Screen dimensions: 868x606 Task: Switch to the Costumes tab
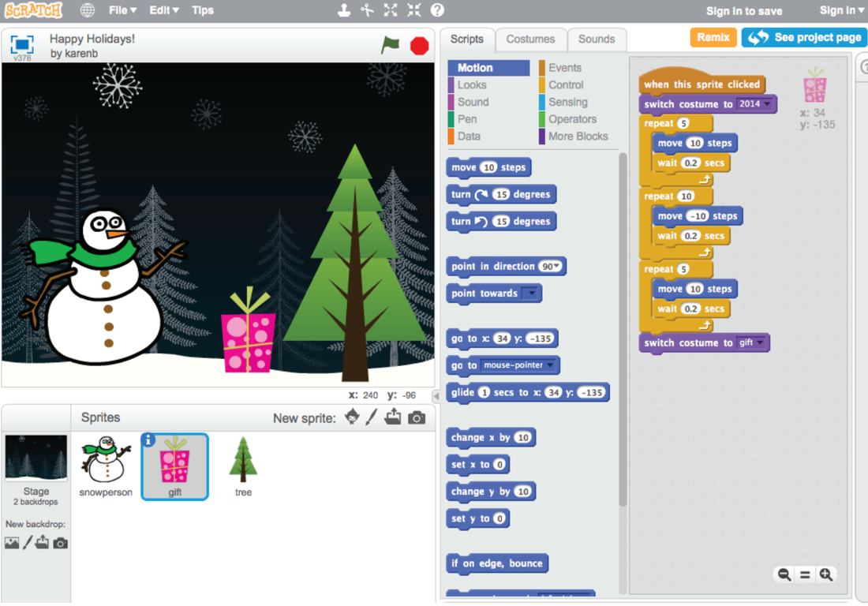(530, 39)
